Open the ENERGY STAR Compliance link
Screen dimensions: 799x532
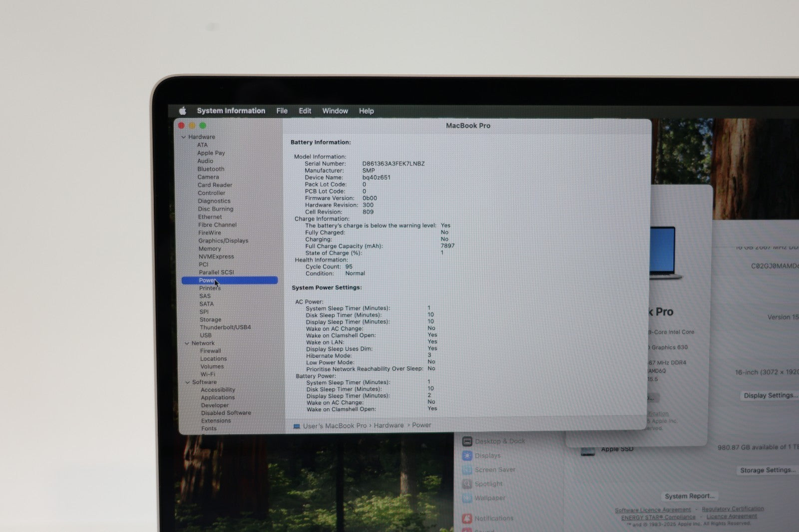[x=658, y=518]
